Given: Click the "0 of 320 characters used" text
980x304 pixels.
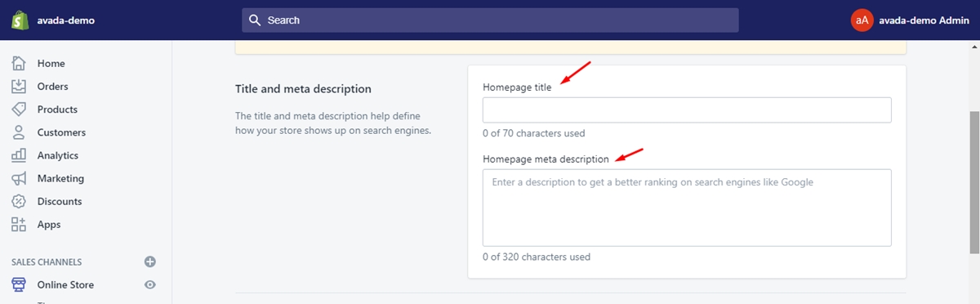Looking at the screenshot, I should [x=537, y=257].
